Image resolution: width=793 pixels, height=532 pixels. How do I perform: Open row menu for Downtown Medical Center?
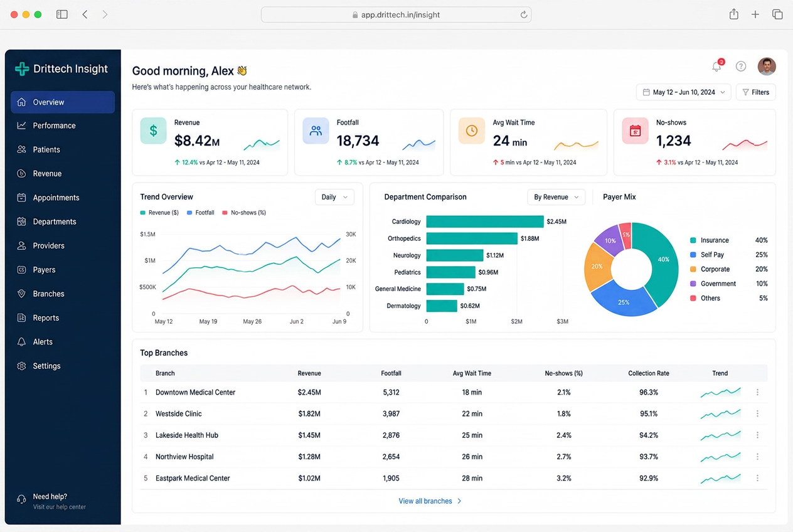757,392
